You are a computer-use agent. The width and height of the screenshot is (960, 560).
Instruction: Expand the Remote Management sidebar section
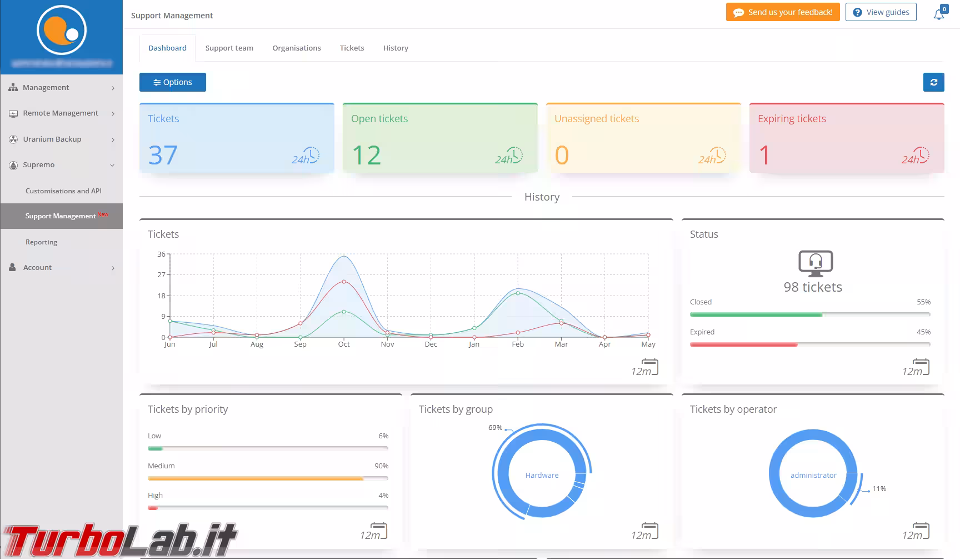pyautogui.click(x=61, y=113)
